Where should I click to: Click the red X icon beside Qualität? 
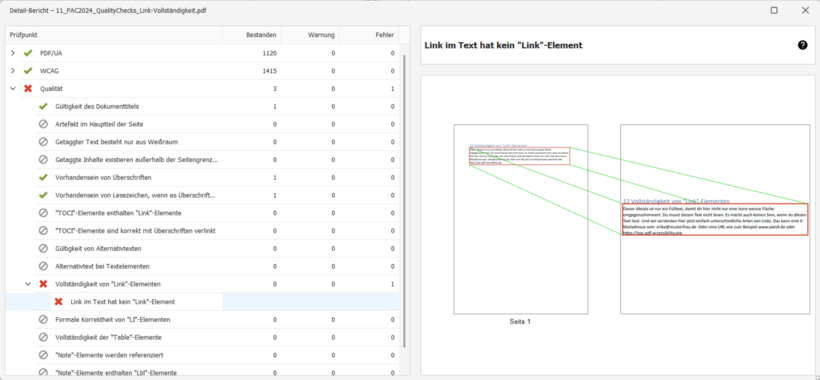pyautogui.click(x=28, y=89)
